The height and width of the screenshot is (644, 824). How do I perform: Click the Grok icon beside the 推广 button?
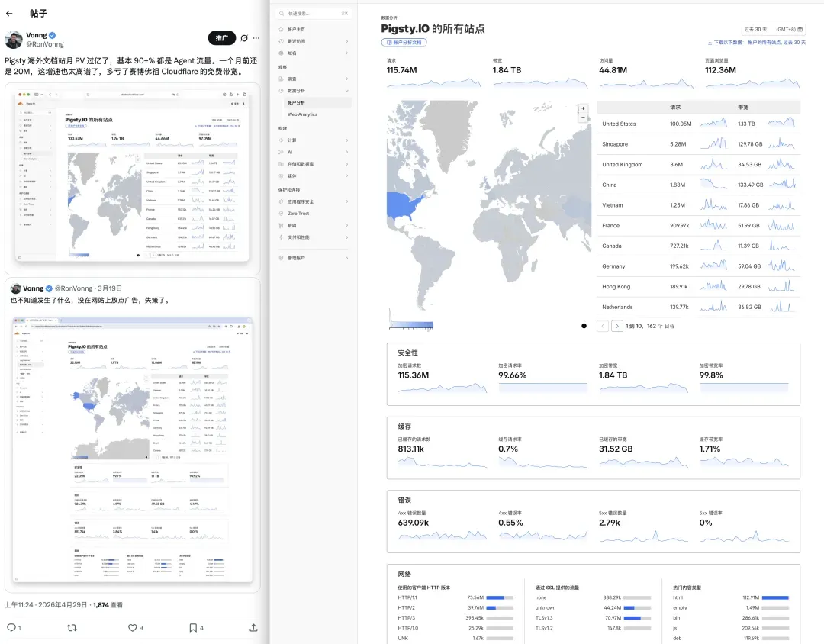[x=244, y=38]
